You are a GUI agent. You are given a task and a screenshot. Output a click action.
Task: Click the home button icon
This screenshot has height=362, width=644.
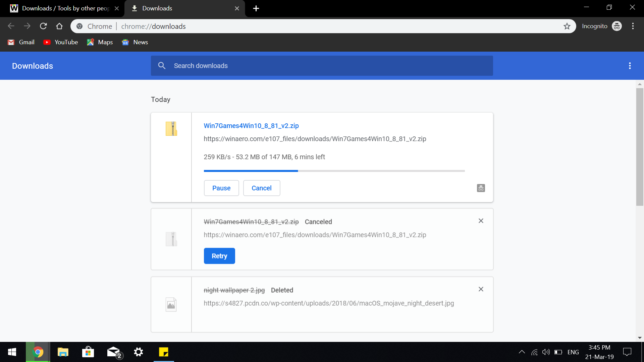(59, 26)
